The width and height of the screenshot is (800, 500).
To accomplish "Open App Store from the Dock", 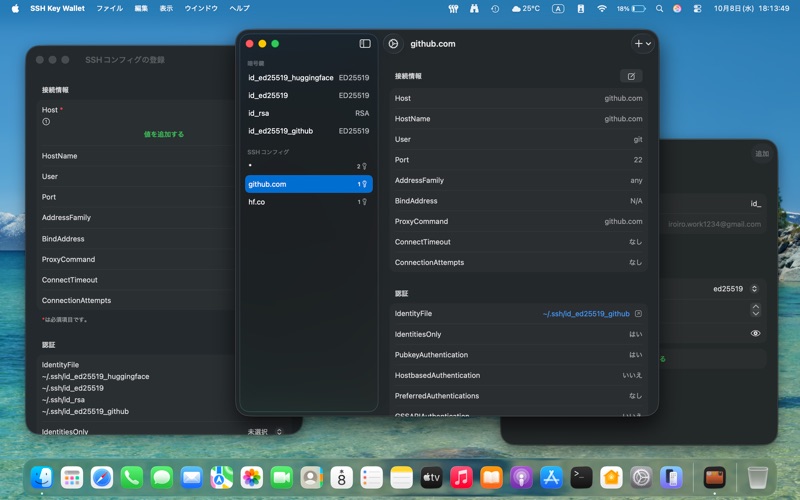I will [x=552, y=478].
